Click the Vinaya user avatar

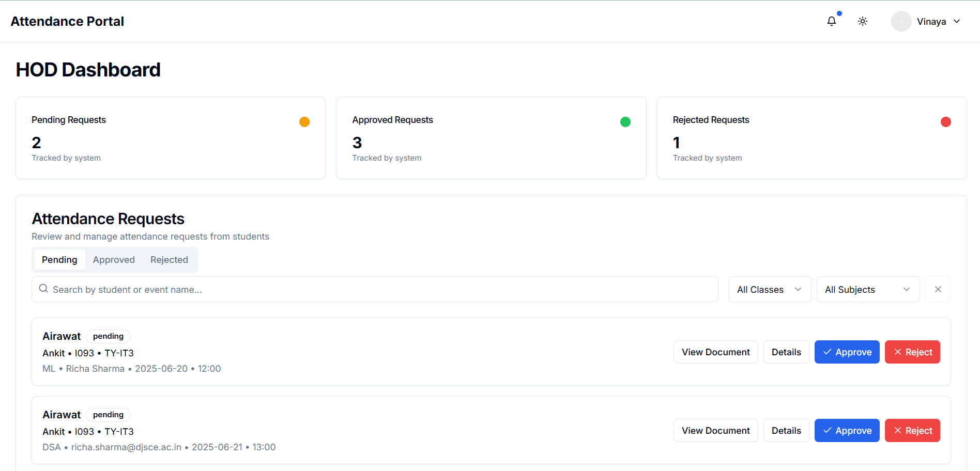pos(901,21)
